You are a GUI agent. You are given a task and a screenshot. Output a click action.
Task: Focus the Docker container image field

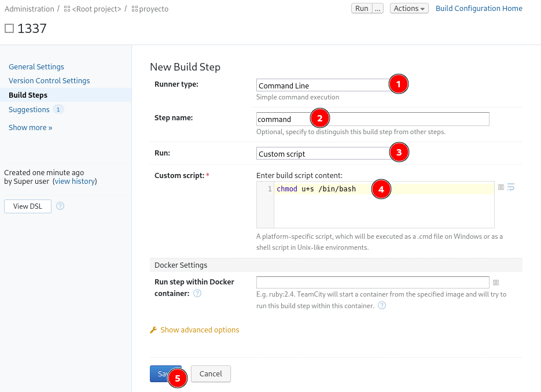coord(373,282)
